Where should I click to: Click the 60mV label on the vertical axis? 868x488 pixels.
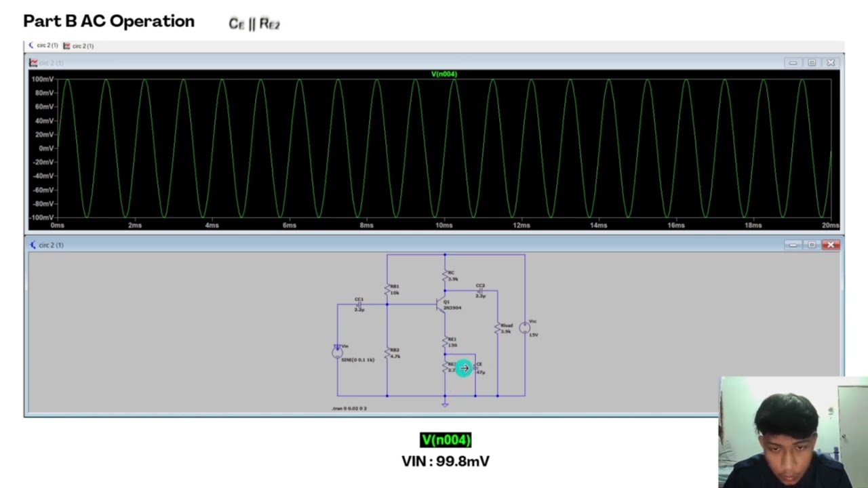(44, 107)
